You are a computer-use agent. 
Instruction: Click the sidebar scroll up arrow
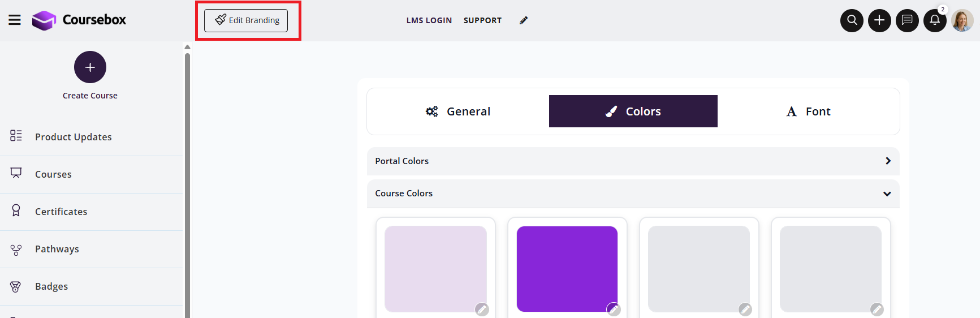point(187,47)
